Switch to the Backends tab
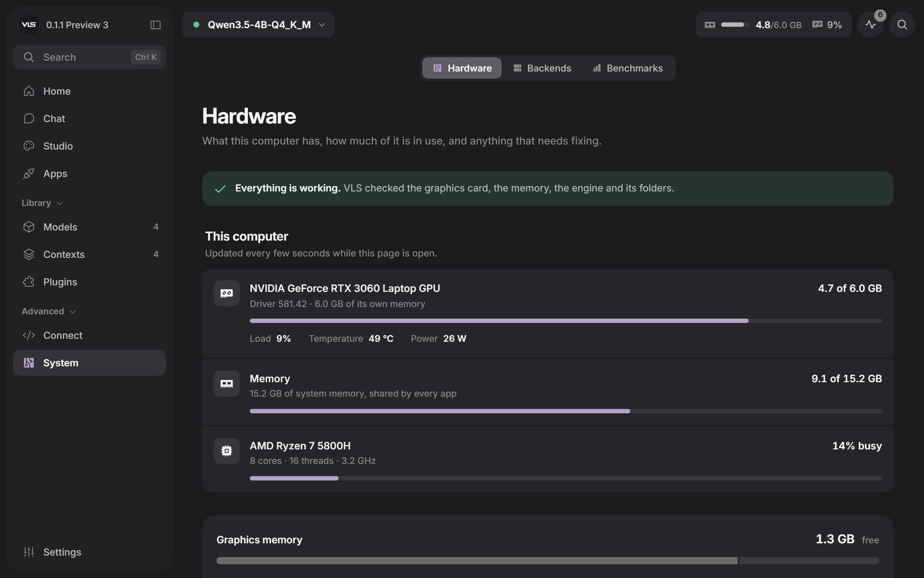The width and height of the screenshot is (924, 578). 542,68
